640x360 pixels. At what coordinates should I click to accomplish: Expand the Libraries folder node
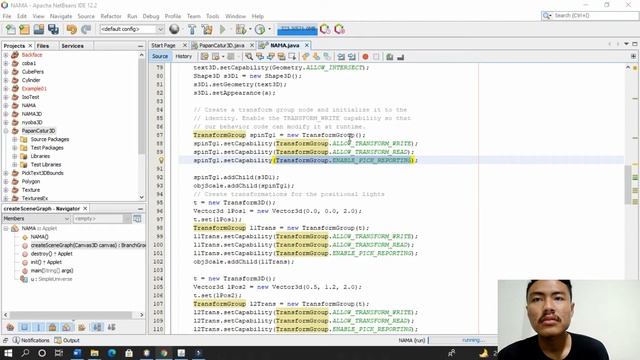pyautogui.click(x=14, y=156)
